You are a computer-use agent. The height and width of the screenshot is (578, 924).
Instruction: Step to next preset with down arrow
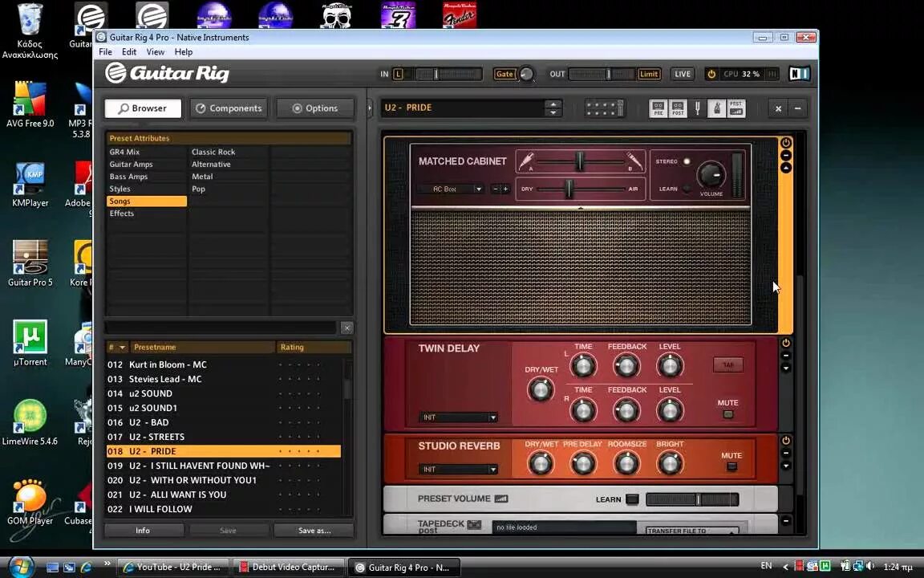tap(553, 112)
